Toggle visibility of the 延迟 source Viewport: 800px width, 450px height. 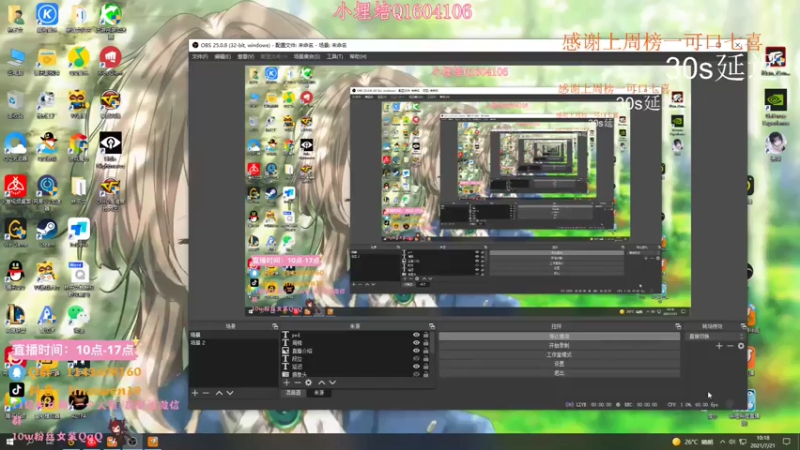pos(416,366)
